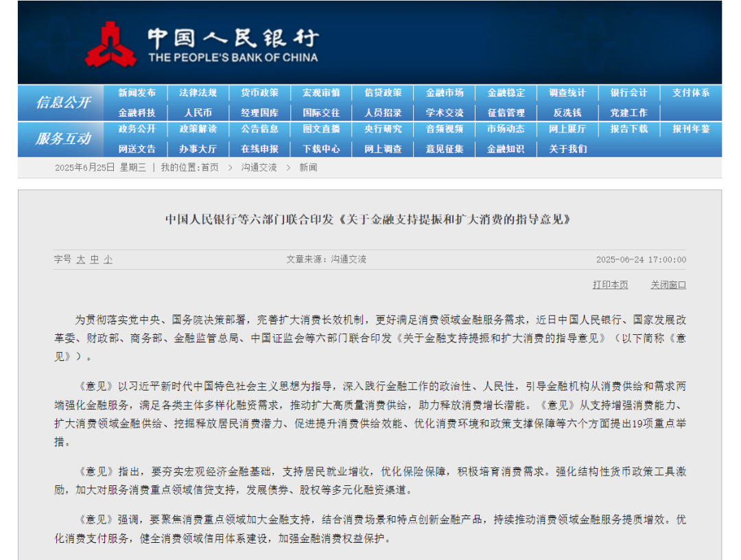Viewport: 741px width, 560px height.
Task: Open 市场动态 menu item
Action: [x=506, y=128]
